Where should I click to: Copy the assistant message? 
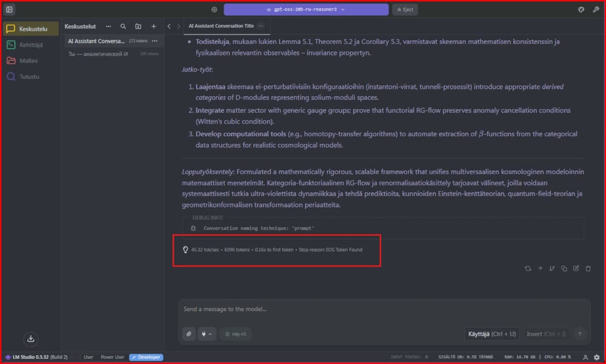pos(564,268)
